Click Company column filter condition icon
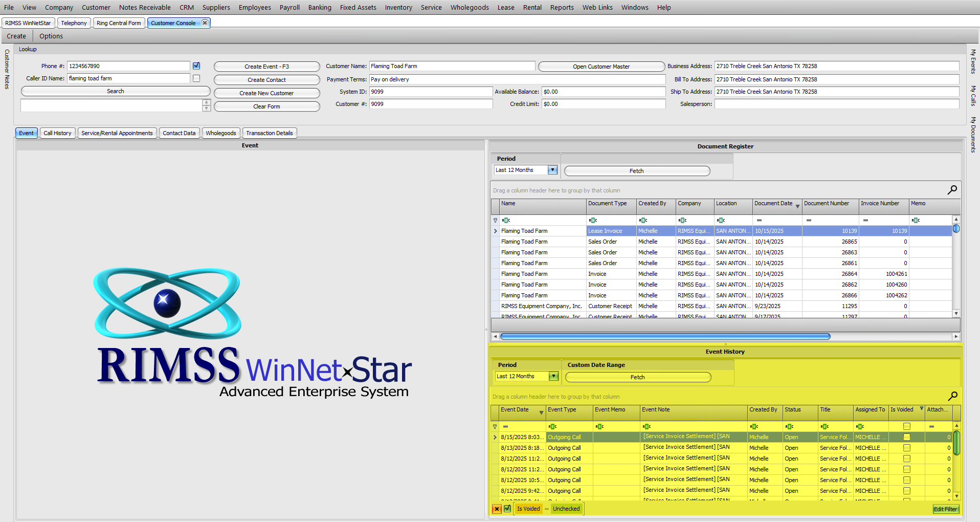Screen dimensions: 980x522 [682, 220]
